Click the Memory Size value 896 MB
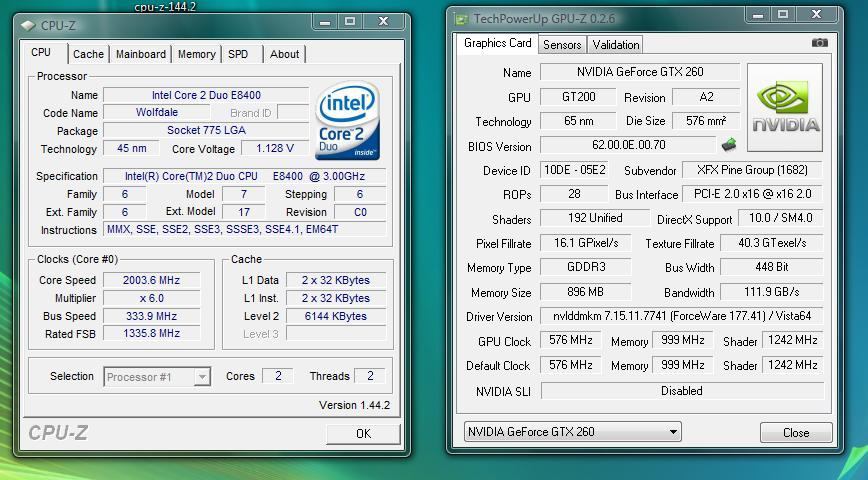Screen dimensions: 868x480 click(x=585, y=292)
